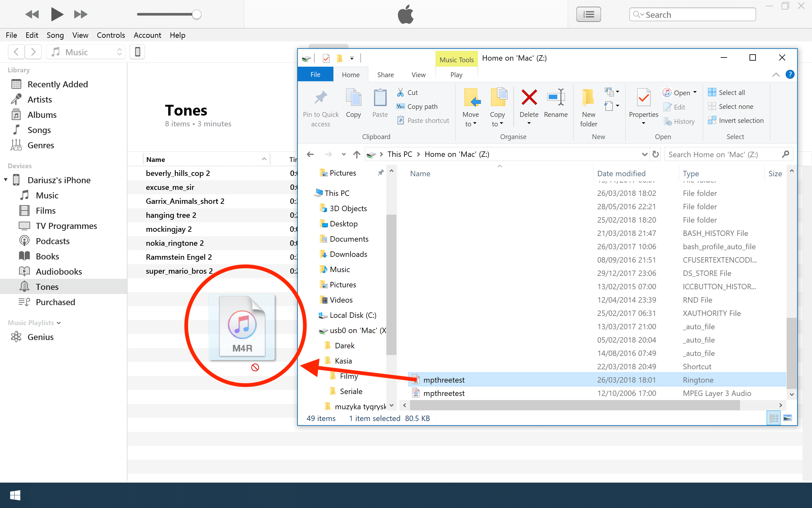
Task: Click Select none in ribbon
Action: (x=730, y=106)
